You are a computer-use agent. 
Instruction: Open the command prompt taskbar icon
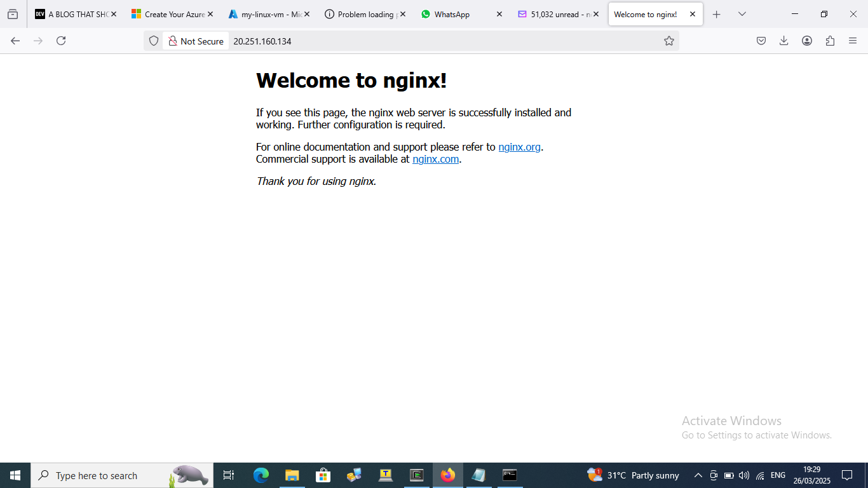point(510,475)
